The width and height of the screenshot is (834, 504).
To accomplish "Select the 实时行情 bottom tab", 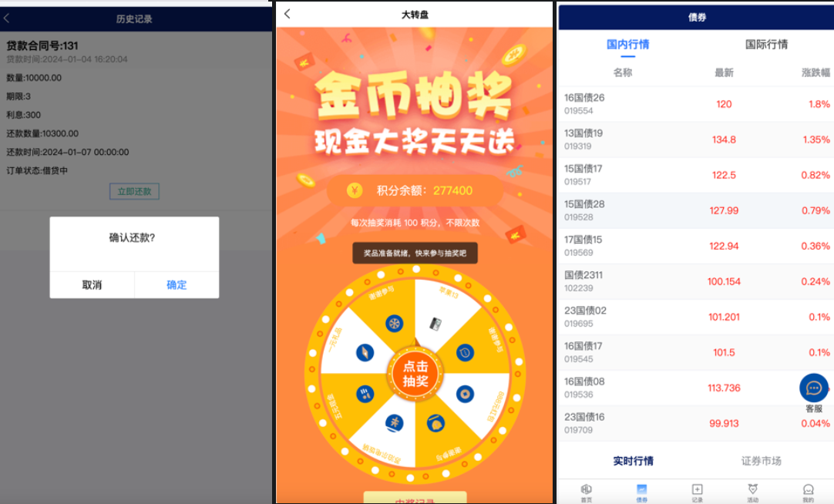I will (633, 461).
